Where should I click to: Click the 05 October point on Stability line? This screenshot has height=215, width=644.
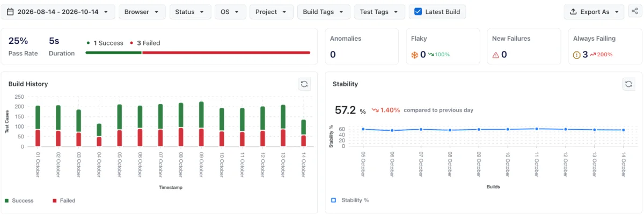click(363, 129)
